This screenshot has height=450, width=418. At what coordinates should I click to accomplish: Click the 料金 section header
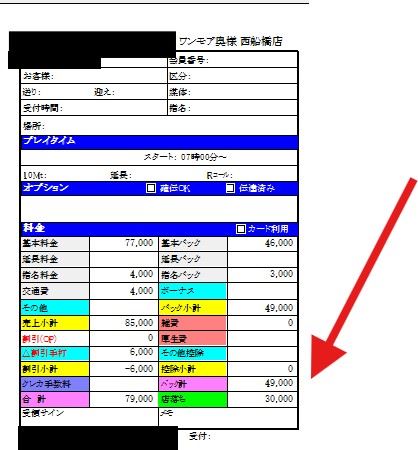[x=159, y=229]
